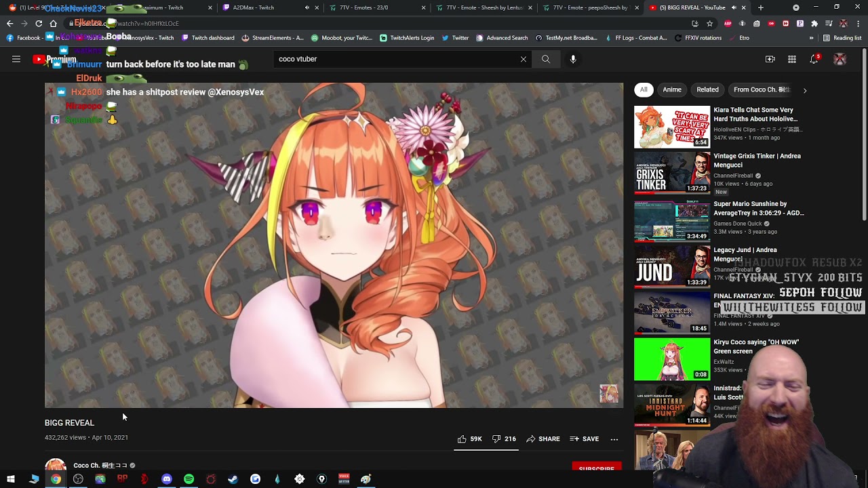The image size is (868, 488).
Task: Show hidden bookmarks with the chevron
Action: [x=812, y=38]
